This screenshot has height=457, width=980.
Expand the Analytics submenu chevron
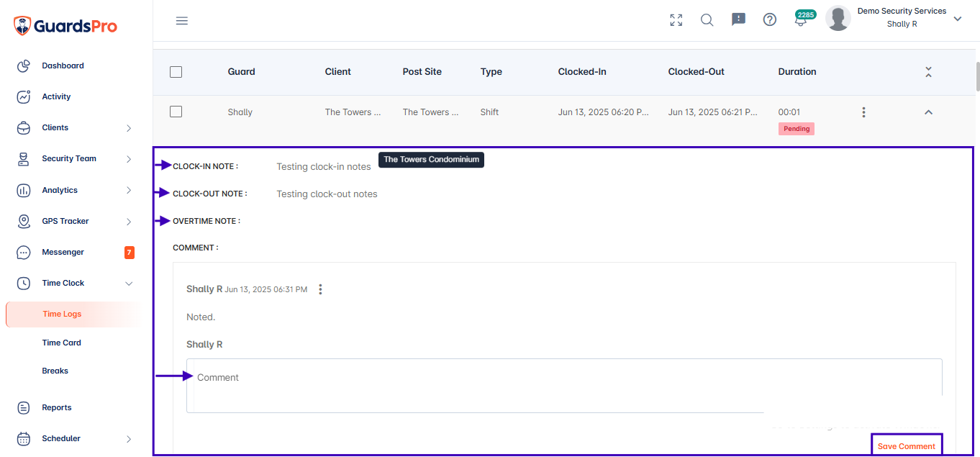129,191
